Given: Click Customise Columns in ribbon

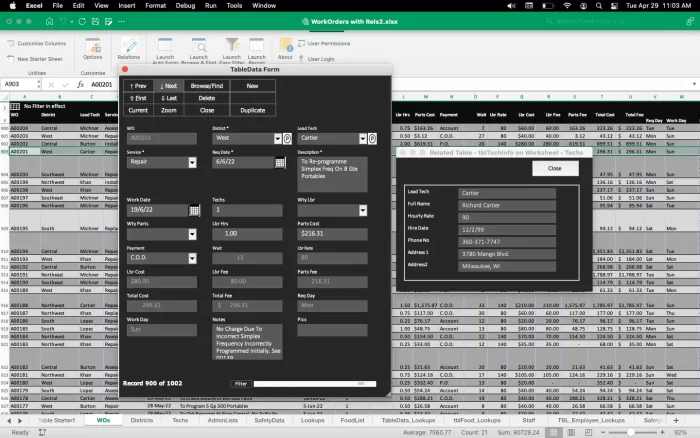Looking at the screenshot, I should click(40, 44).
